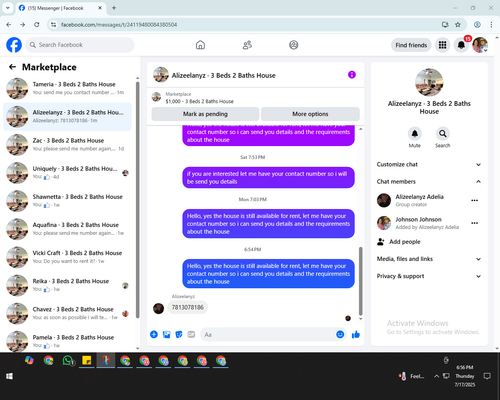This screenshot has width=500, height=400.
Task: Choose a GIF icon in composer
Action: pos(191,334)
